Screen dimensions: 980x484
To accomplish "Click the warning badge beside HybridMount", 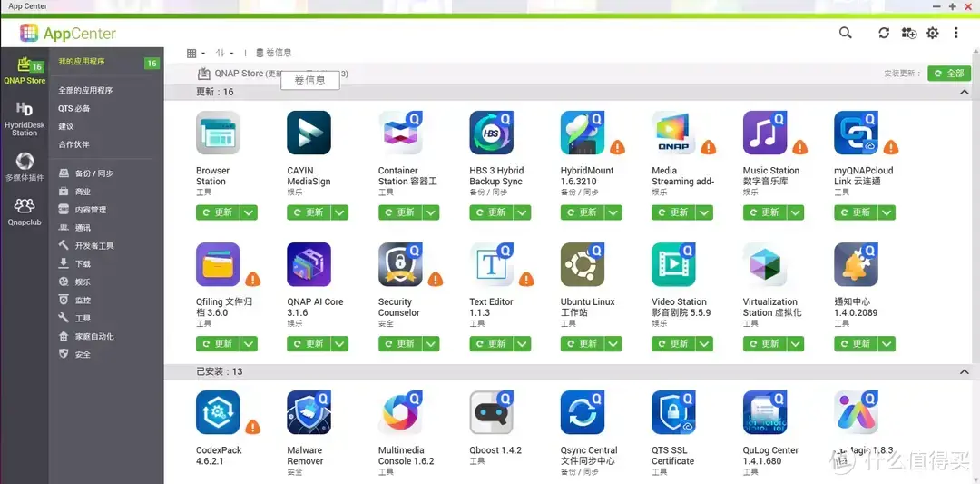I will [618, 148].
